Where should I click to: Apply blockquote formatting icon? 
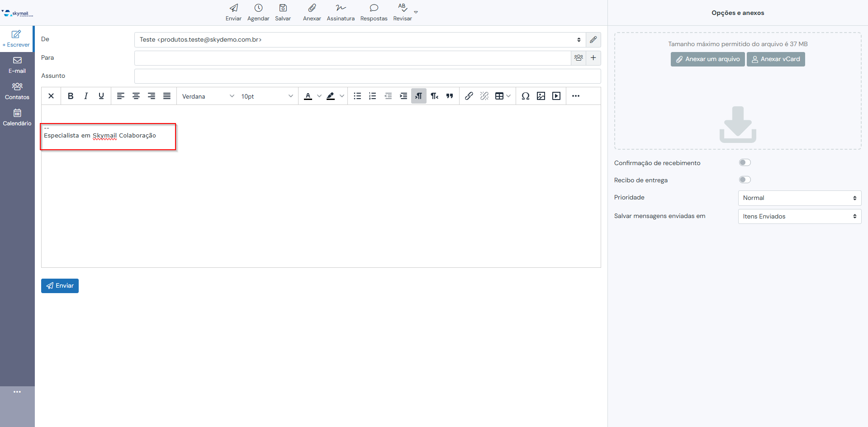click(450, 96)
